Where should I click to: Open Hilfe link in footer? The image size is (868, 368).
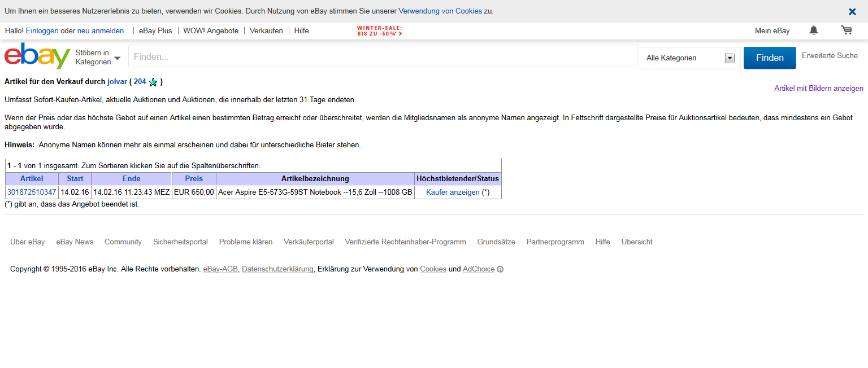point(603,242)
